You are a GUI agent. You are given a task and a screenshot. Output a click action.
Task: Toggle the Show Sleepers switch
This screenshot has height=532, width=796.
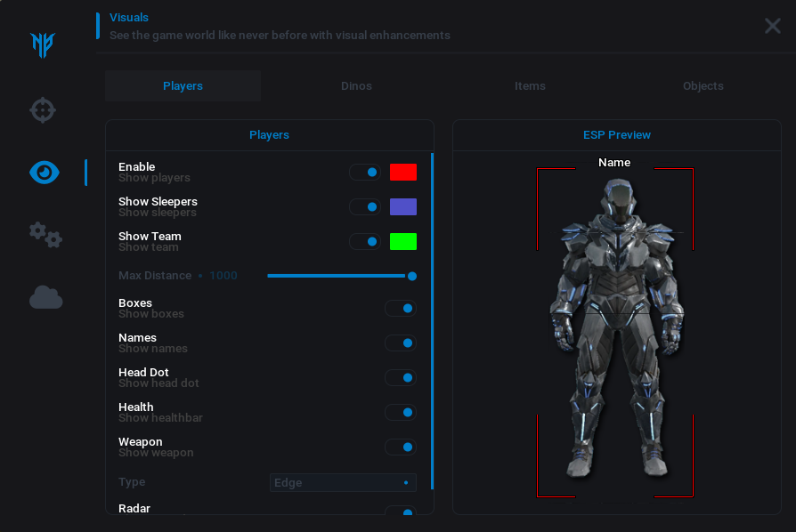365,207
